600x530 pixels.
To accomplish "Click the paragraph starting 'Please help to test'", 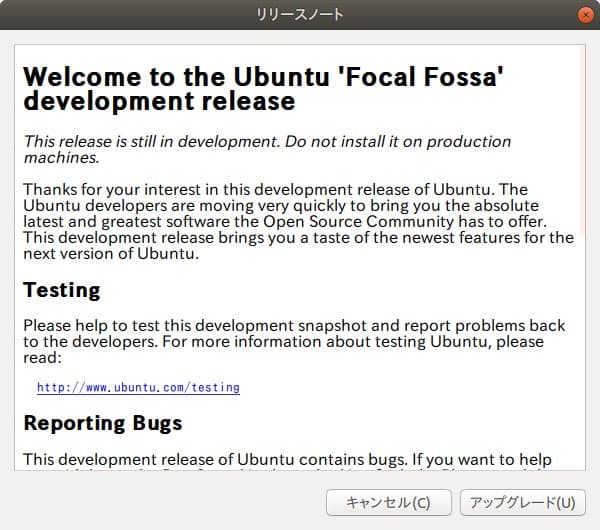I will [x=294, y=341].
